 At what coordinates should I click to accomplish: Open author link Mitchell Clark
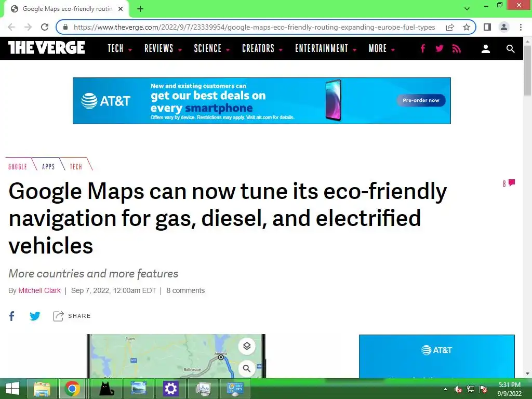coord(39,291)
